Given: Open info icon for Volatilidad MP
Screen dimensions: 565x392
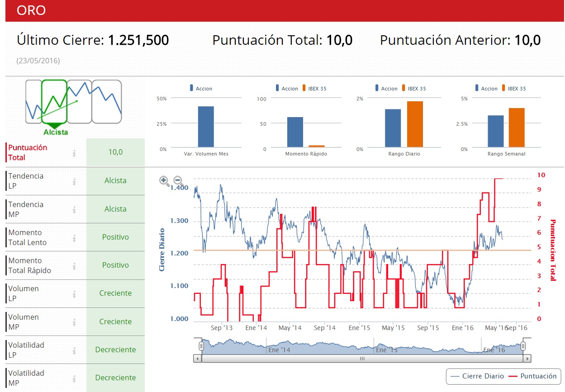Looking at the screenshot, I should point(74,378).
